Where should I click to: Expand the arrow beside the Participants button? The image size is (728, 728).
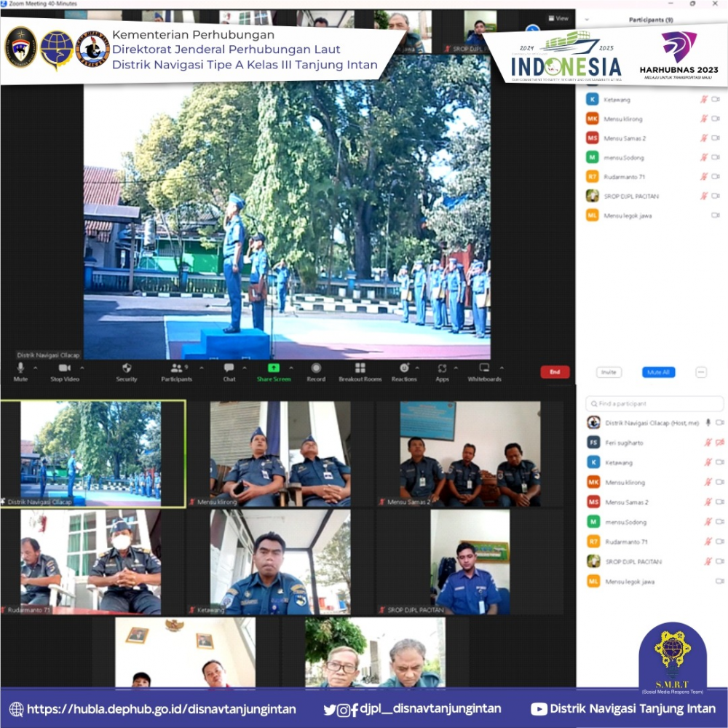[x=201, y=368]
